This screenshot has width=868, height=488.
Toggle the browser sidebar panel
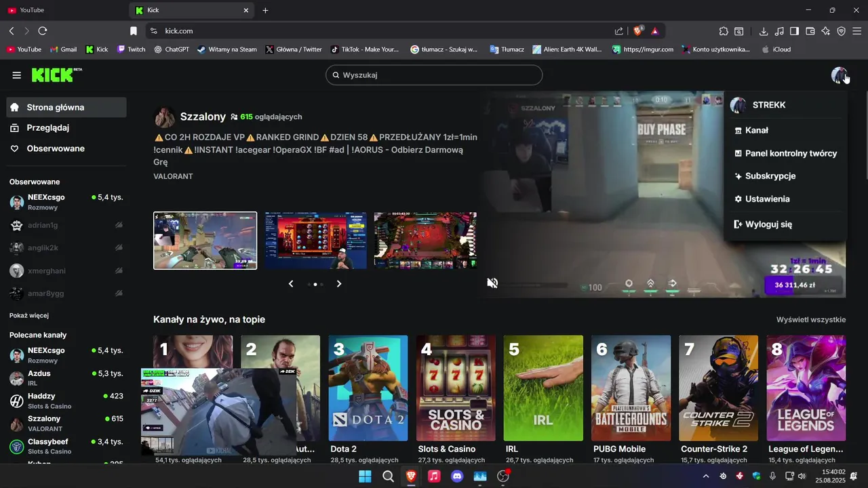[x=795, y=31]
